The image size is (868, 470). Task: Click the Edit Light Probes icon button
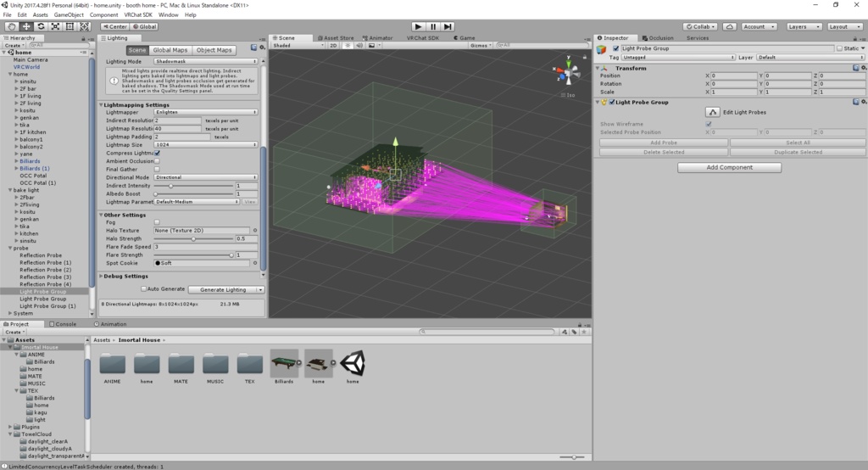713,112
